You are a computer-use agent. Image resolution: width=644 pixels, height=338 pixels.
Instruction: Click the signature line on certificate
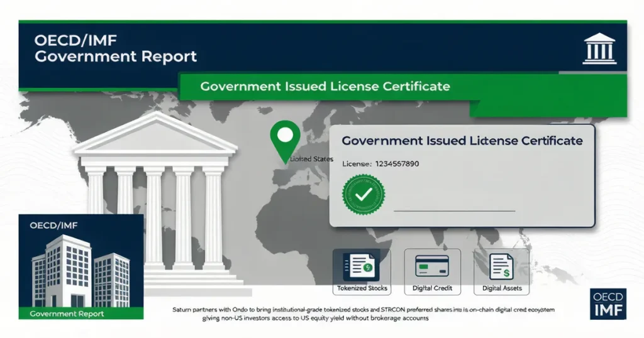454,211
